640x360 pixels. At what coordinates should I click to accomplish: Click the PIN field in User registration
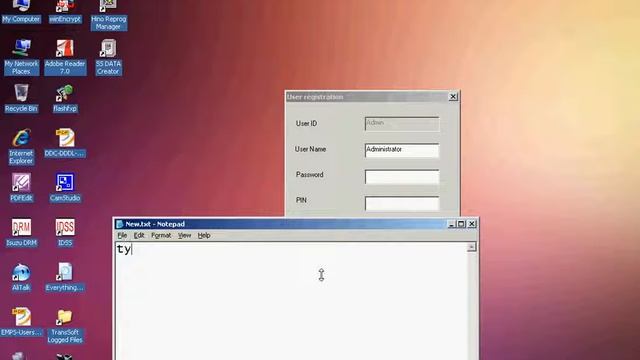(402, 203)
